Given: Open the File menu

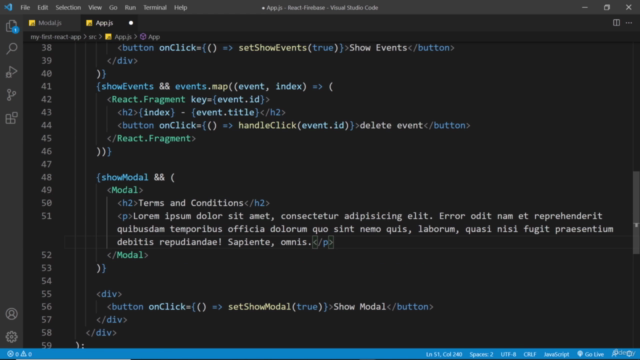Looking at the screenshot, I should click(x=25, y=7).
